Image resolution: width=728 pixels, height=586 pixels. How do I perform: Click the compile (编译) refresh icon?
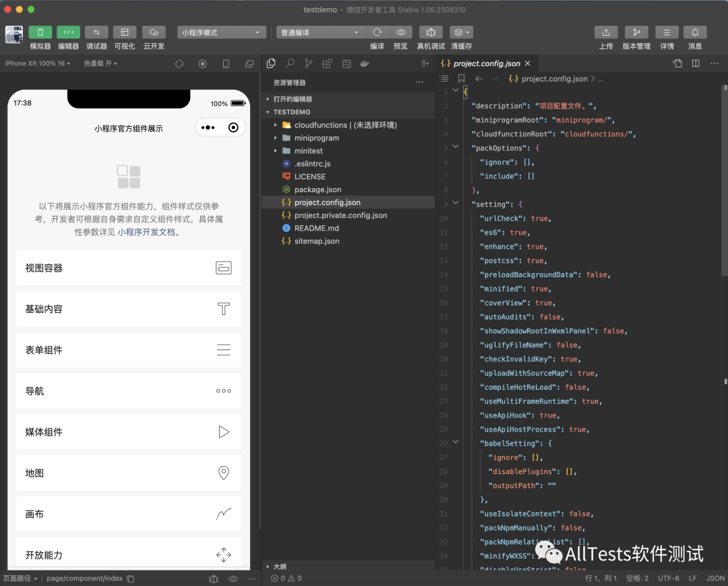tap(377, 32)
